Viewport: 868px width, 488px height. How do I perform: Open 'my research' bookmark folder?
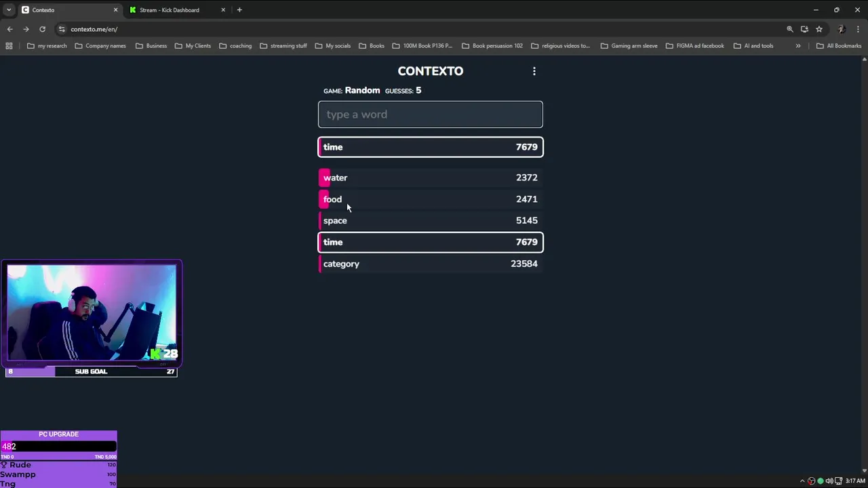pyautogui.click(x=47, y=46)
